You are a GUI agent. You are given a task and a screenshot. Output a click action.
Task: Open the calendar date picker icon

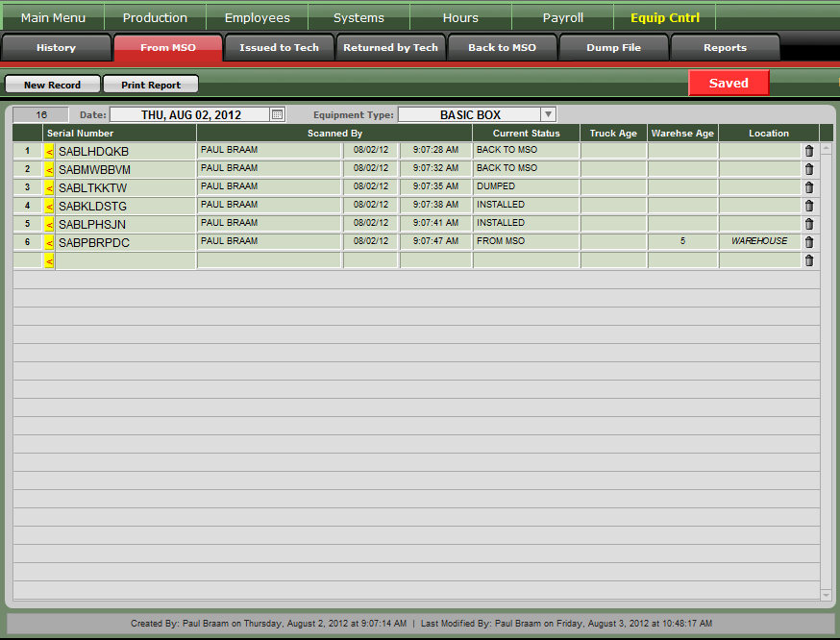277,114
